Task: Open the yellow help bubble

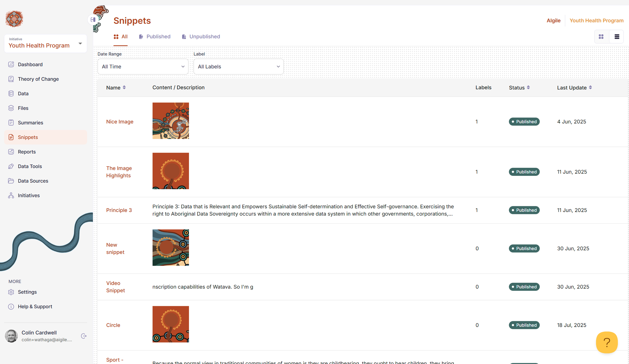Action: (x=607, y=342)
